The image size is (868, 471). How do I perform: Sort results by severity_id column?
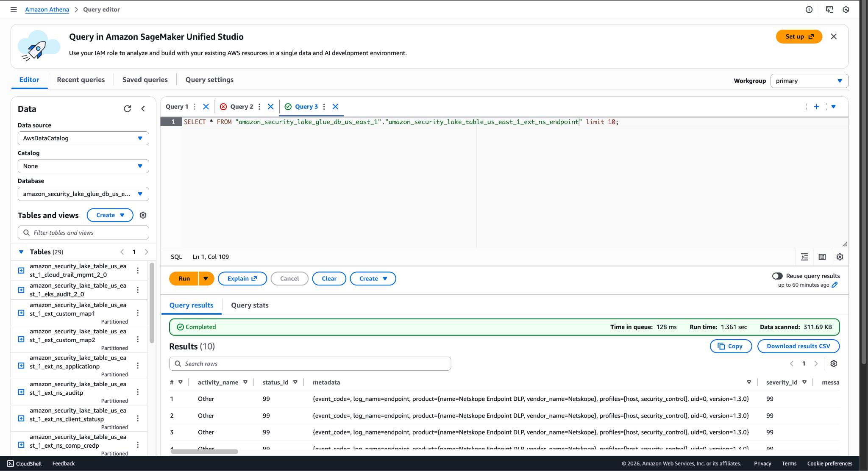click(x=804, y=382)
